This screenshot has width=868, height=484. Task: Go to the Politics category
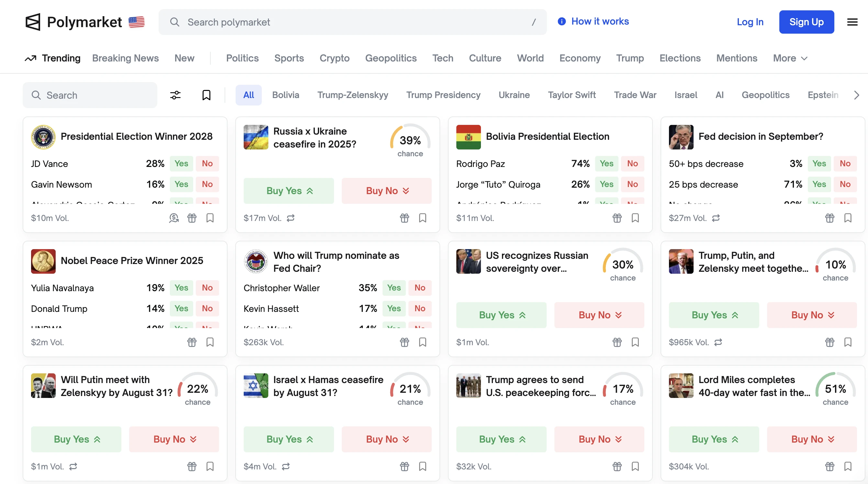242,58
